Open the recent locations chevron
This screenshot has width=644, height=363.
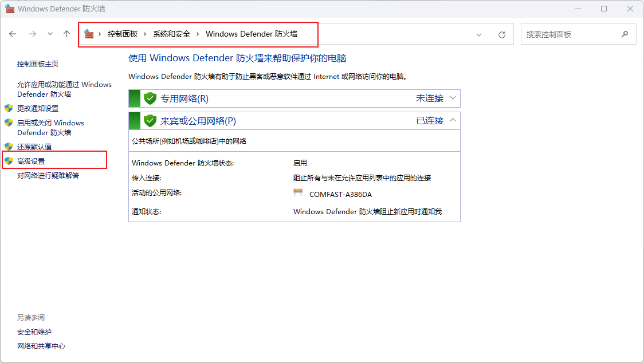point(50,34)
